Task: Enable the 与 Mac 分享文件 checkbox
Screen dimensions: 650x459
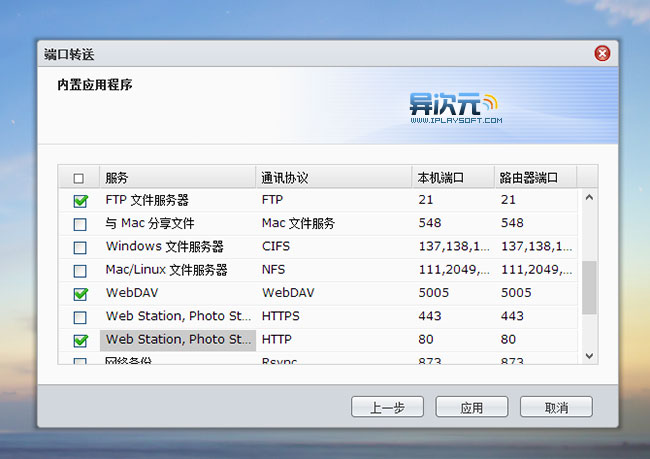Action: pyautogui.click(x=80, y=224)
